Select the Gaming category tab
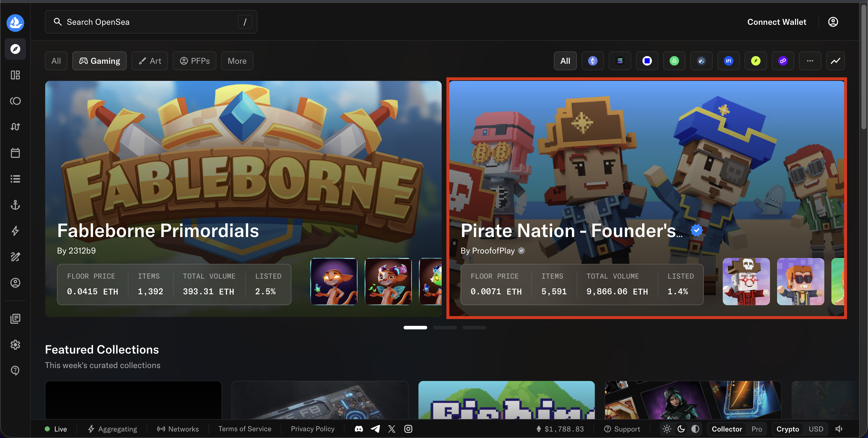The height and width of the screenshot is (438, 868). pos(99,61)
